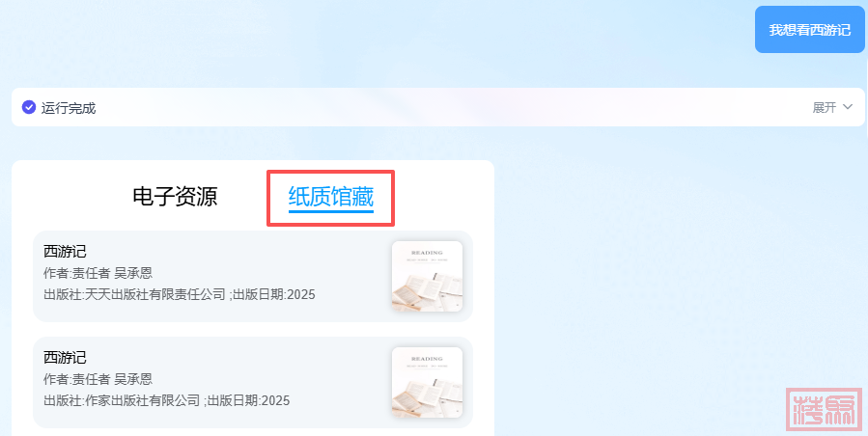Viewport: 868px width, 436px height.
Task: Open the 西游记 title from 天天出版社 result
Action: [x=65, y=251]
